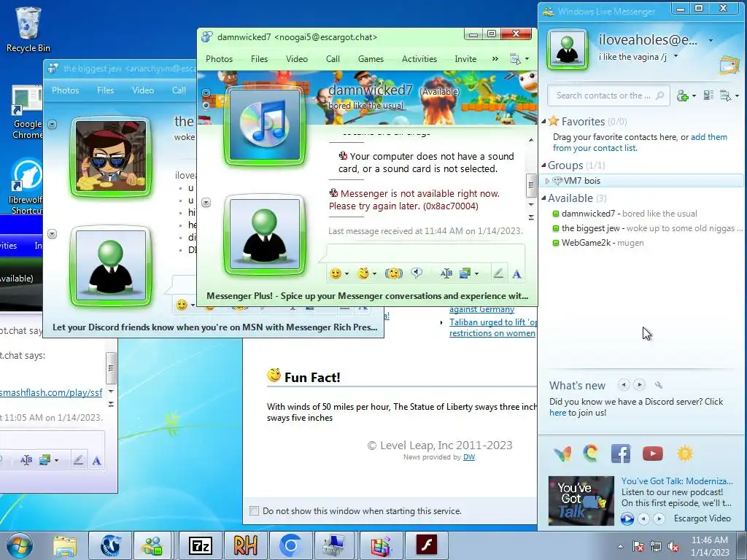Open the Activities menu in damnwicked7 chat
The width and height of the screenshot is (747, 560).
click(x=419, y=59)
